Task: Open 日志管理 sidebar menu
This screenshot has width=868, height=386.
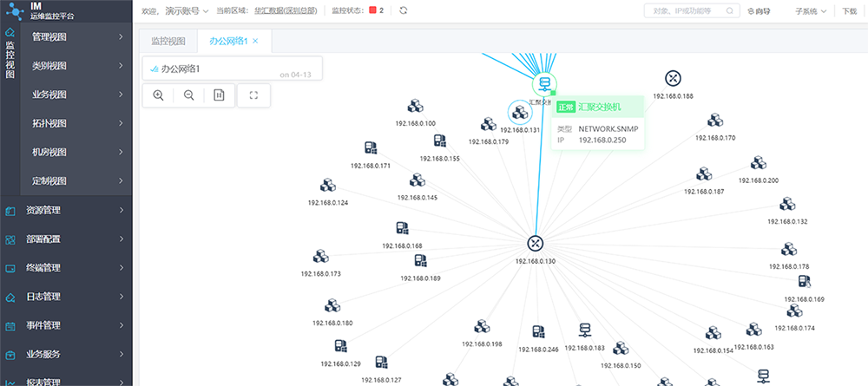Action: pyautogui.click(x=66, y=297)
